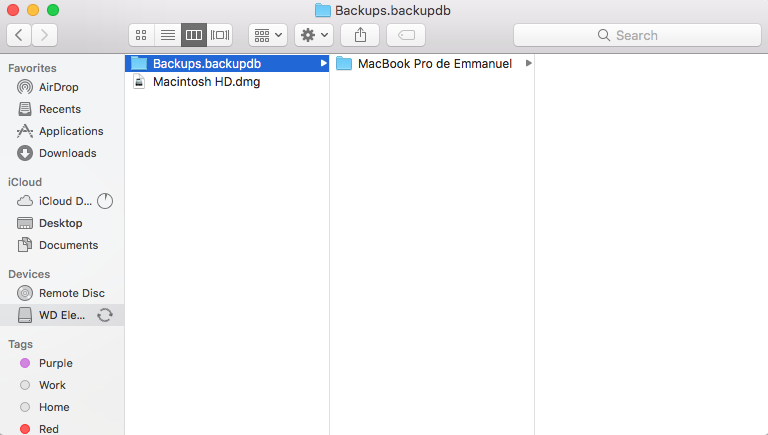
Task: Switch to list view
Action: 168,35
